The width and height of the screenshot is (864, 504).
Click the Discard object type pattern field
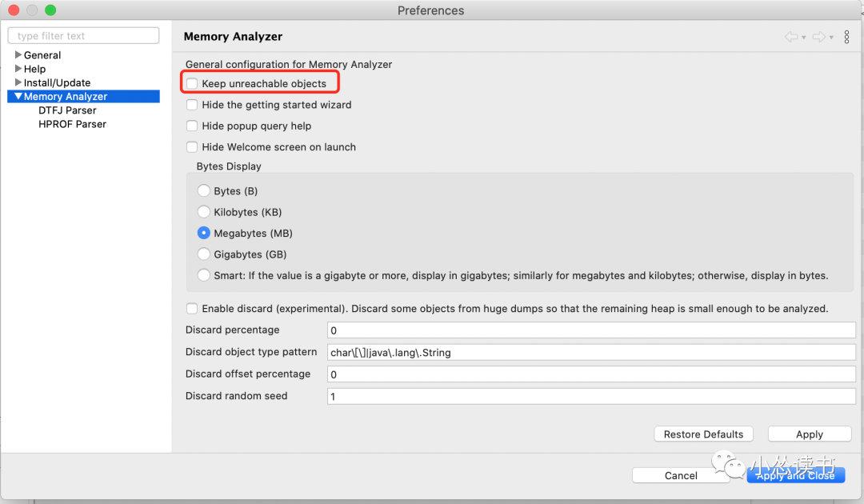click(591, 352)
